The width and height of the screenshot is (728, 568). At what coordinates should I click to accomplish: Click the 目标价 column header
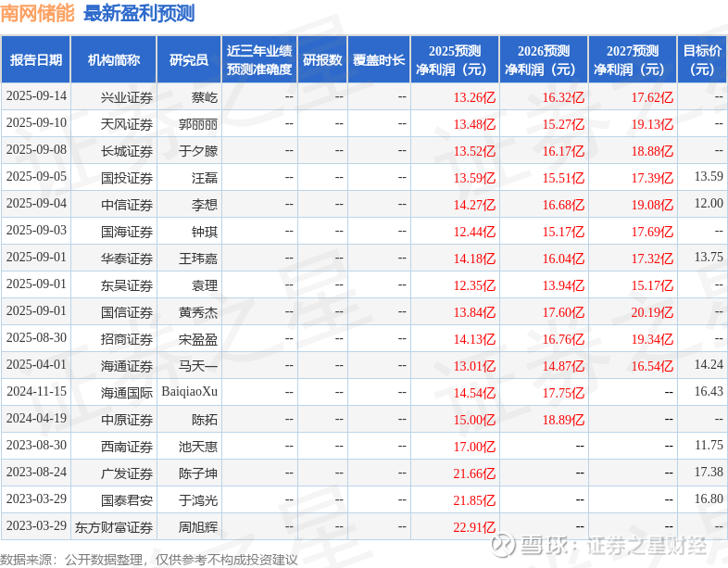tap(702, 60)
